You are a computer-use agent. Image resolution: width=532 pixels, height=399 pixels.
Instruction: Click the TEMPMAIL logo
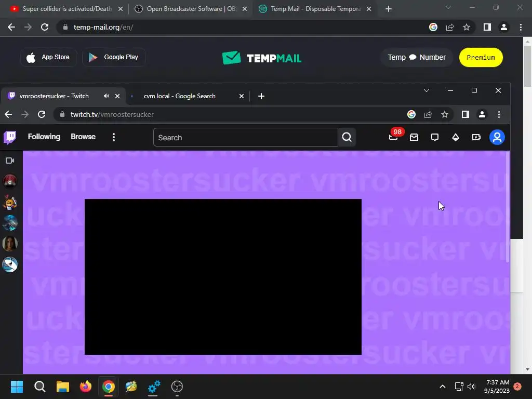(x=262, y=58)
